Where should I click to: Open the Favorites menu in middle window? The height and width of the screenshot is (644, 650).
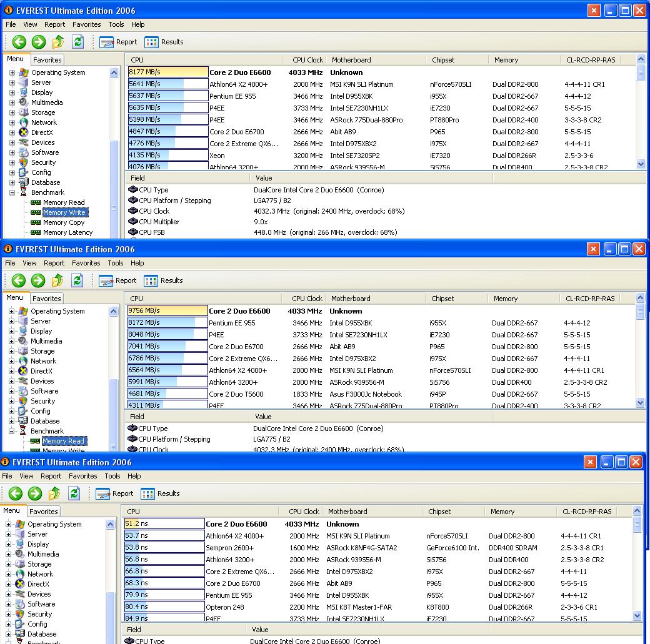coord(86,263)
